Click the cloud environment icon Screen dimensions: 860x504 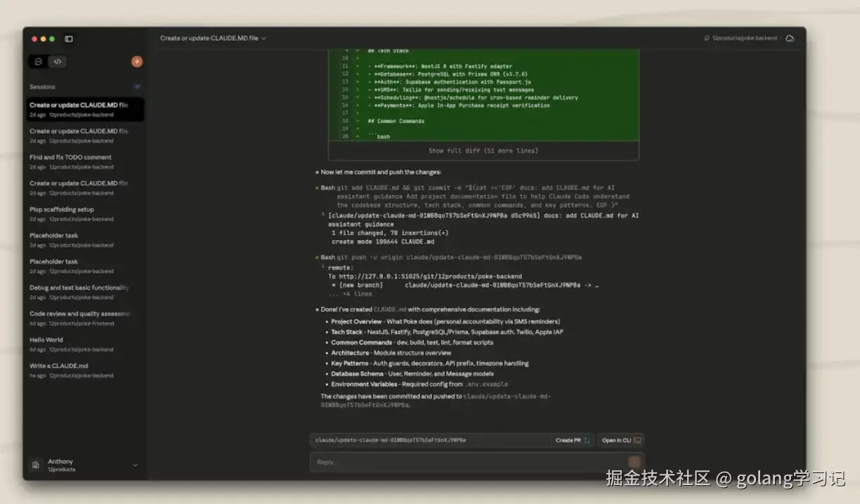790,39
